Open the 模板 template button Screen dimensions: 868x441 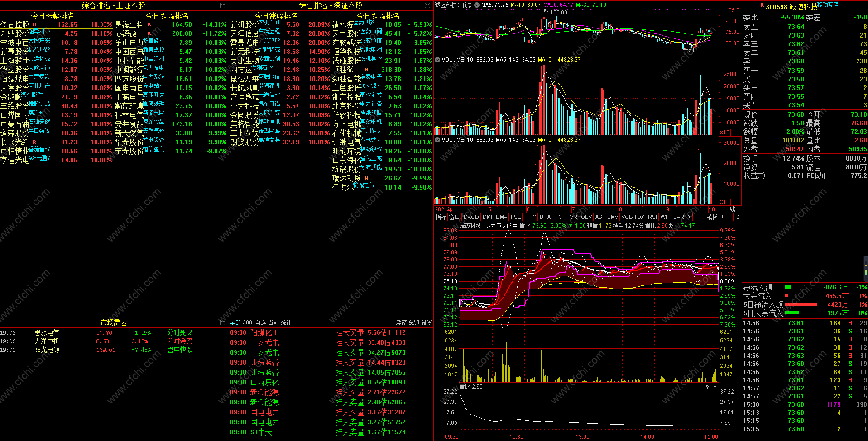click(x=712, y=217)
